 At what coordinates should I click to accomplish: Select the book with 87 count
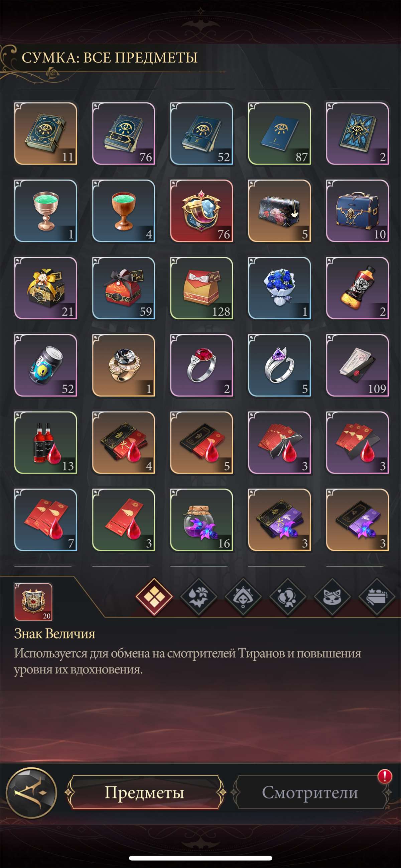point(279,134)
